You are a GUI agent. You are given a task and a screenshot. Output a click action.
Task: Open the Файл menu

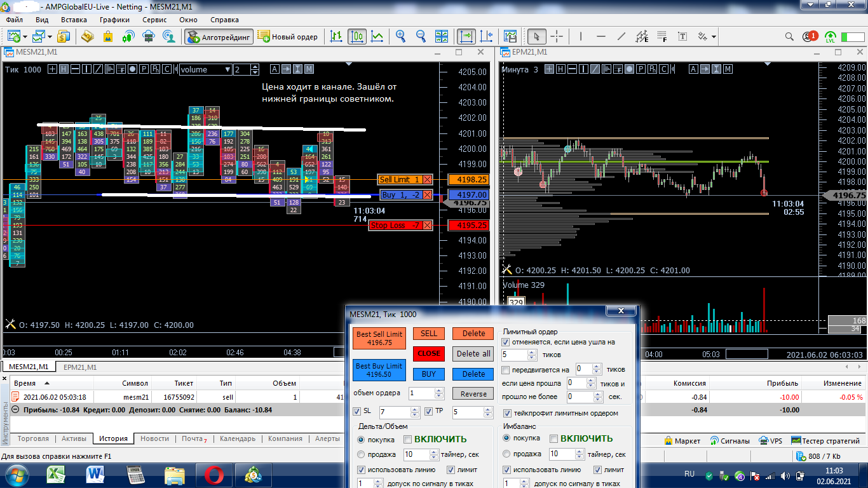pyautogui.click(x=14, y=20)
